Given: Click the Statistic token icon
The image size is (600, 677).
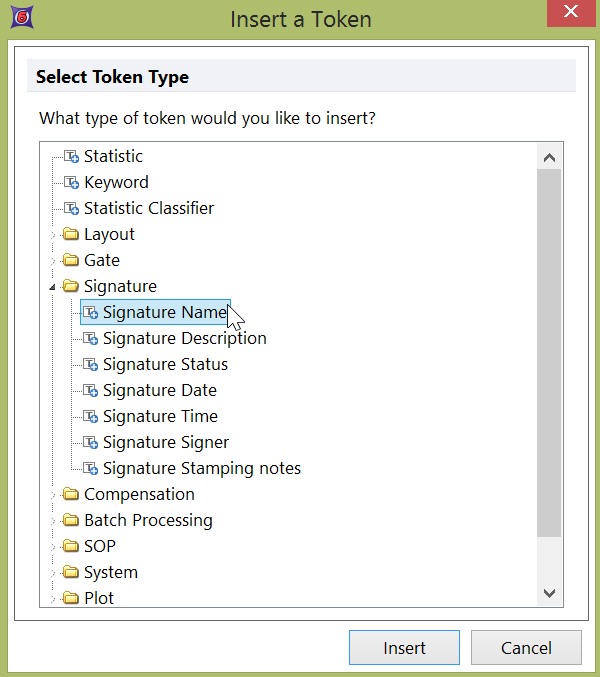Looking at the screenshot, I should (x=71, y=156).
